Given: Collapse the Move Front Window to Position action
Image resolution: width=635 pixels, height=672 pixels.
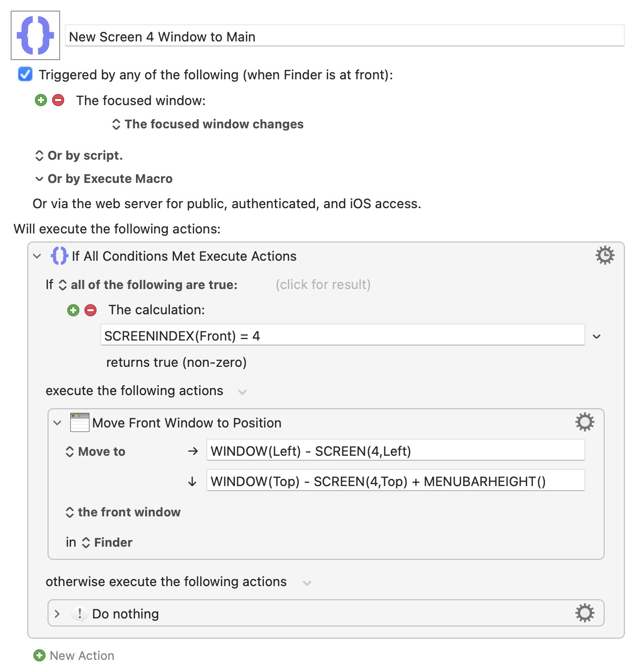Looking at the screenshot, I should click(x=57, y=423).
